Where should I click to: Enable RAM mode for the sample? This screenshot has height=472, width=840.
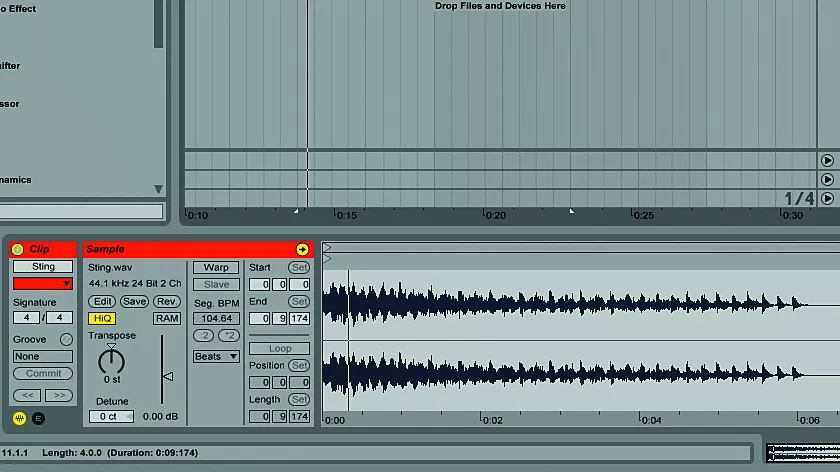[166, 318]
